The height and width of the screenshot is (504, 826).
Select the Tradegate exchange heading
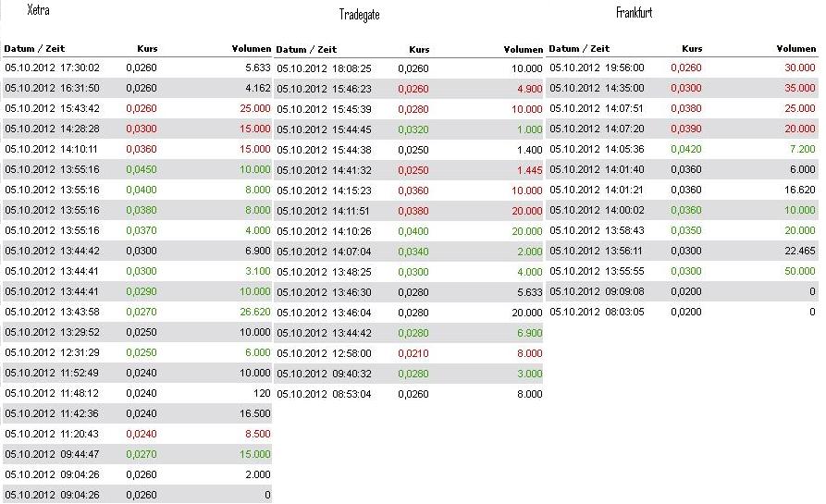coord(360,15)
